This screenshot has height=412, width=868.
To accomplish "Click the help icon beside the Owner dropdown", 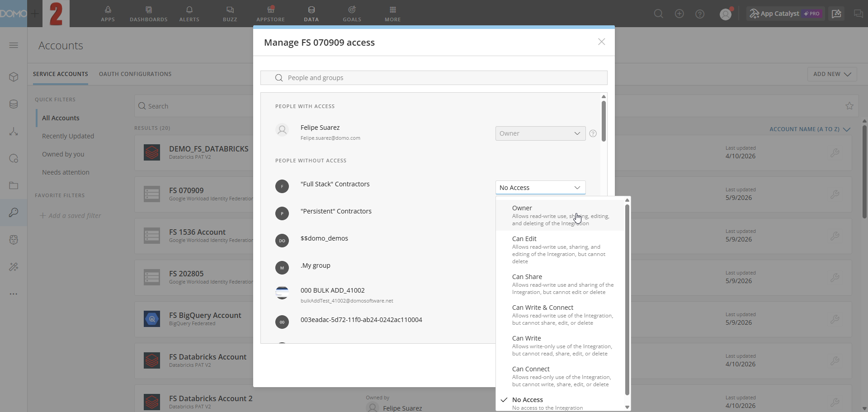I will tap(593, 133).
